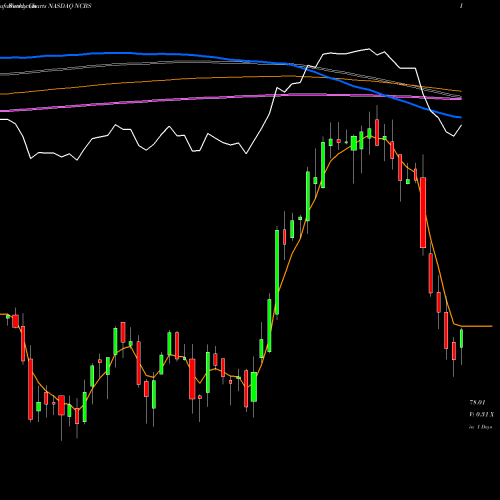Click the Days label below the volume value
The width and height of the screenshot is (500, 500).
(480, 427)
